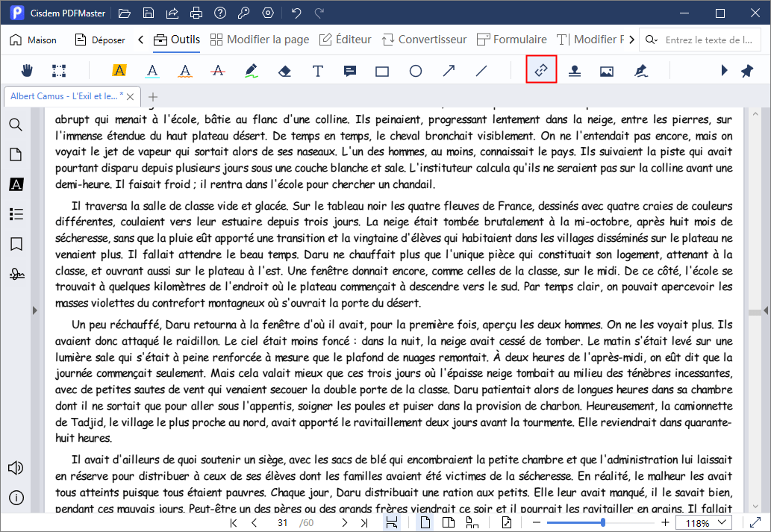Expand the left side panel arrow
Image resolution: width=771 pixels, height=532 pixels.
(x=35, y=310)
